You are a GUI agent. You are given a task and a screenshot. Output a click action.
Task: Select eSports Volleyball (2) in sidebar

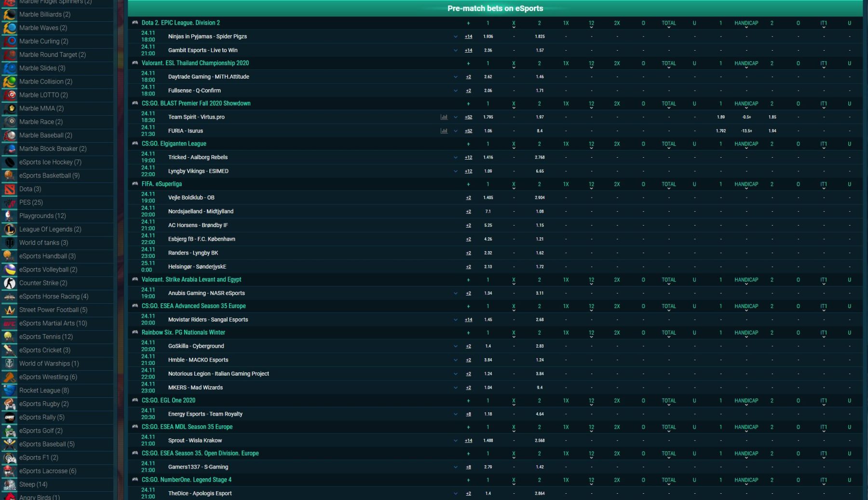[48, 270]
